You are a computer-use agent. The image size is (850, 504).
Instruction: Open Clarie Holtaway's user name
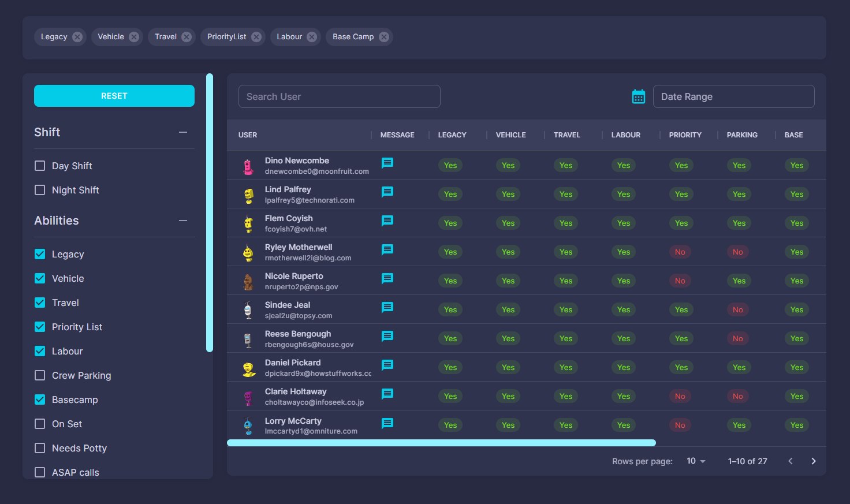296,391
